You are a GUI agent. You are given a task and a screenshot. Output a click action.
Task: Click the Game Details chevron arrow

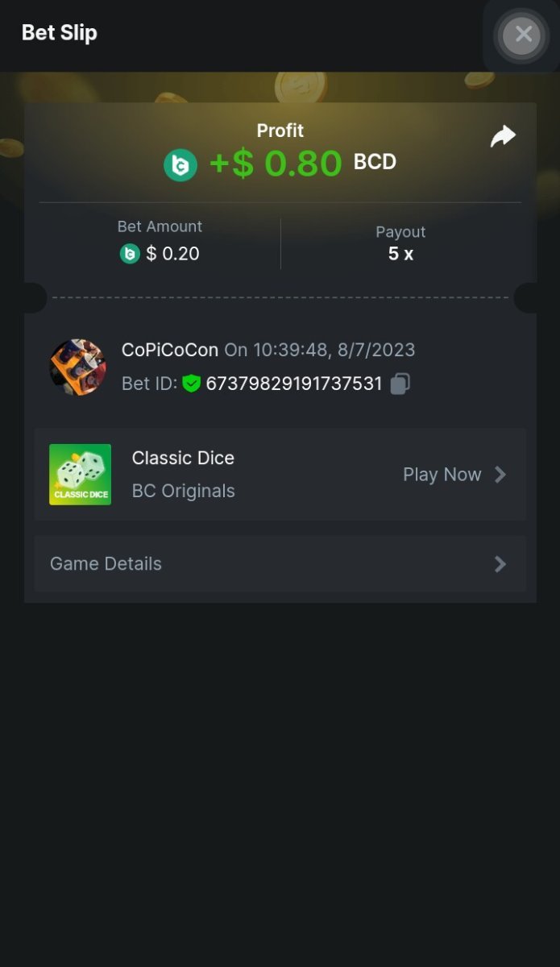coord(500,564)
